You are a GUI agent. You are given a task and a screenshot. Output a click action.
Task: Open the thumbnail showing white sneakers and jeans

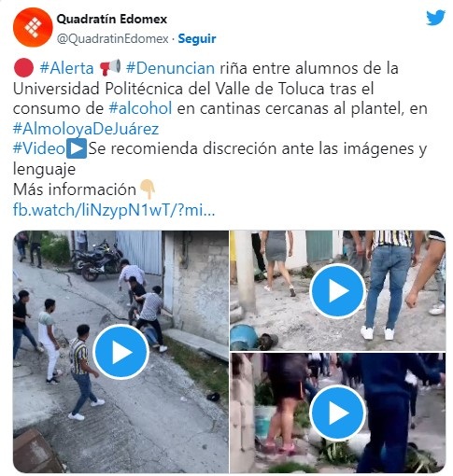[337, 290]
